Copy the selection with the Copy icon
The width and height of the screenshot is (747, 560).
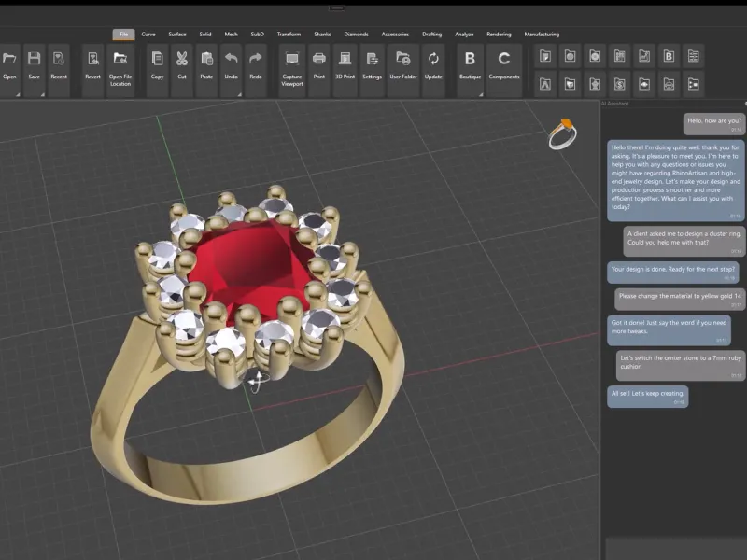point(157,59)
